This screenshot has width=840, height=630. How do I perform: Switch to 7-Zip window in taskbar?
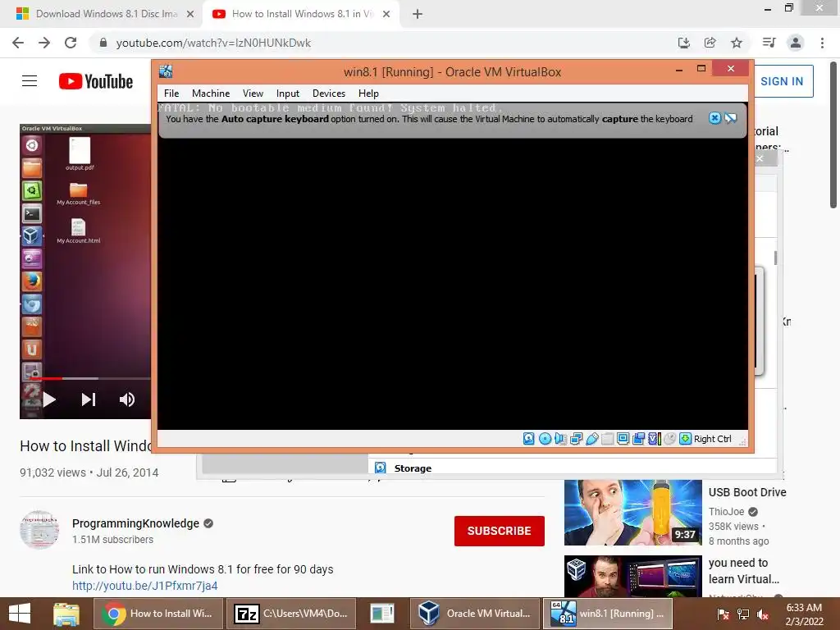[291, 614]
